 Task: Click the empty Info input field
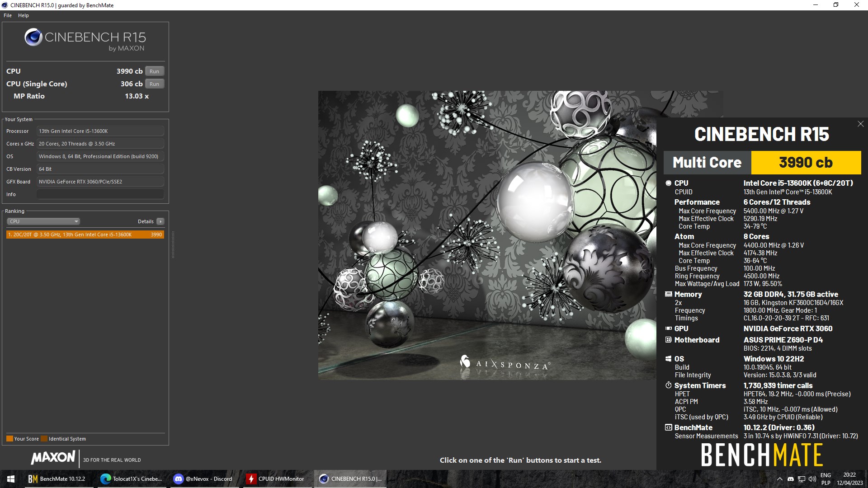pyautogui.click(x=100, y=194)
